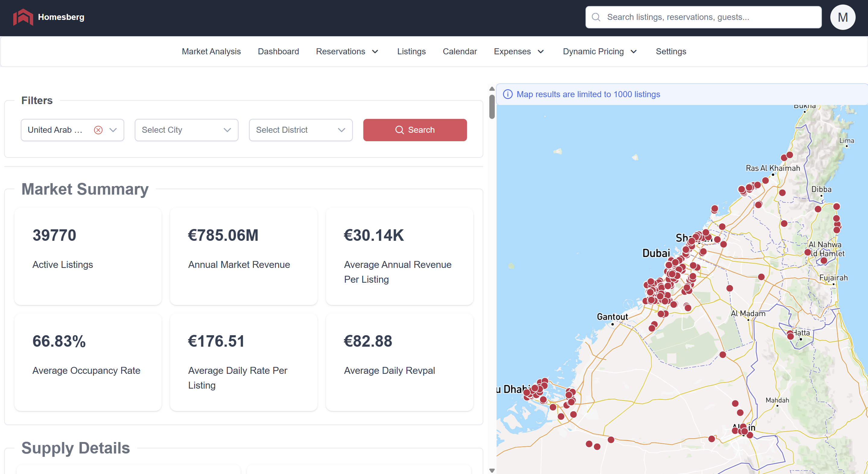Click the Dubai label on the map
The width and height of the screenshot is (868, 474).
tap(656, 253)
